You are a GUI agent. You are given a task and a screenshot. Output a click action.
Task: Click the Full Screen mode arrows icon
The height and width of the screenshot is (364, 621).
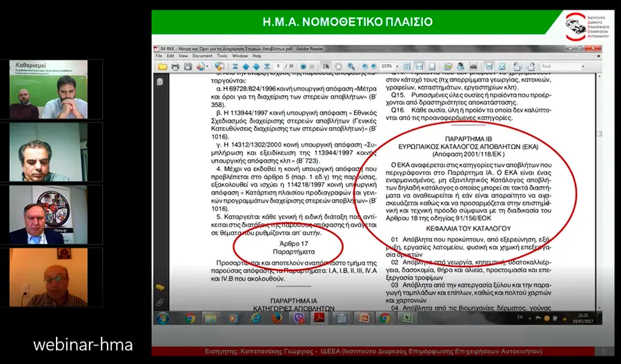point(502,66)
